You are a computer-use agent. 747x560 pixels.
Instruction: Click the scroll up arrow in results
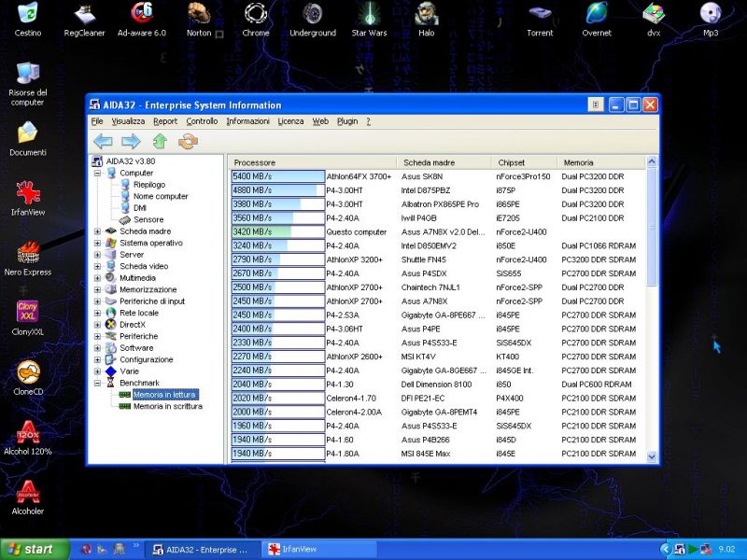click(652, 161)
